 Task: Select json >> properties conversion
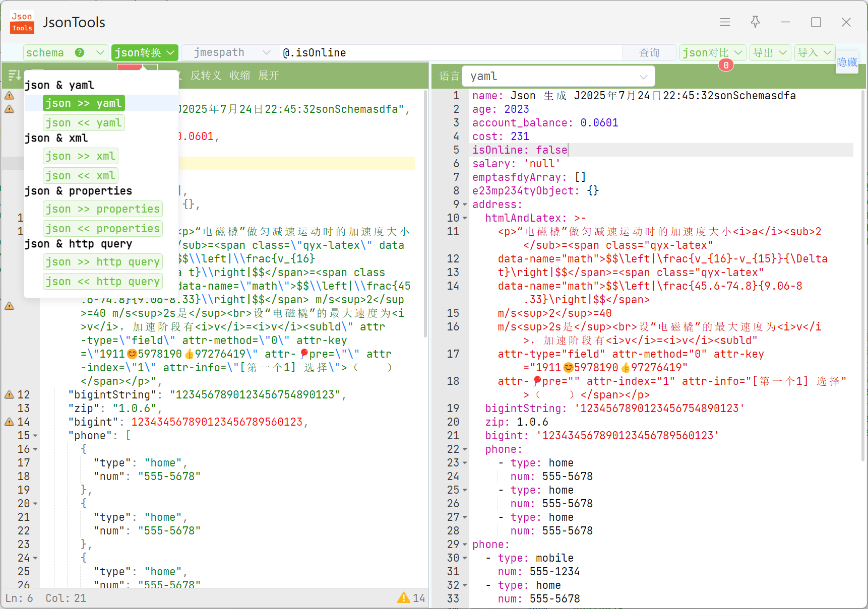coord(103,209)
